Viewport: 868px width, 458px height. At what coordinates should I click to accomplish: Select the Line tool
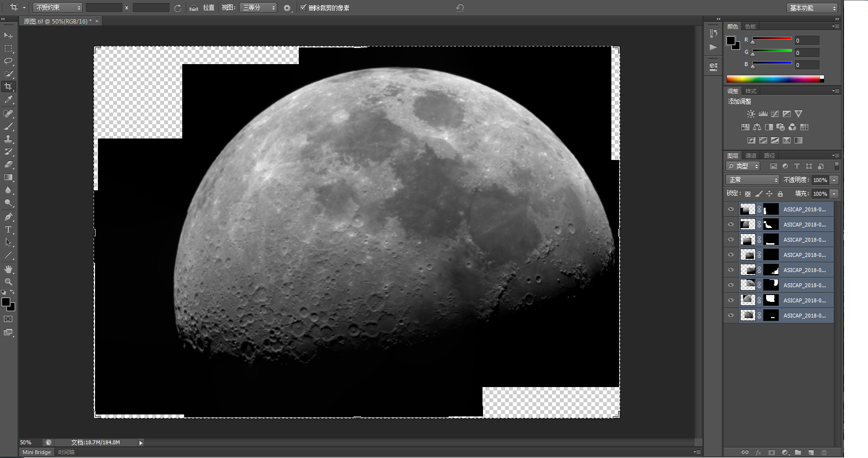[8, 255]
